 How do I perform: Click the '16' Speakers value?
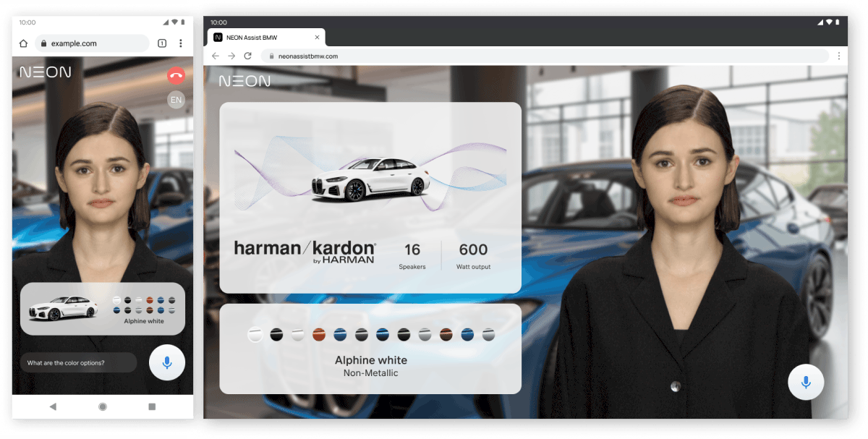[412, 250]
